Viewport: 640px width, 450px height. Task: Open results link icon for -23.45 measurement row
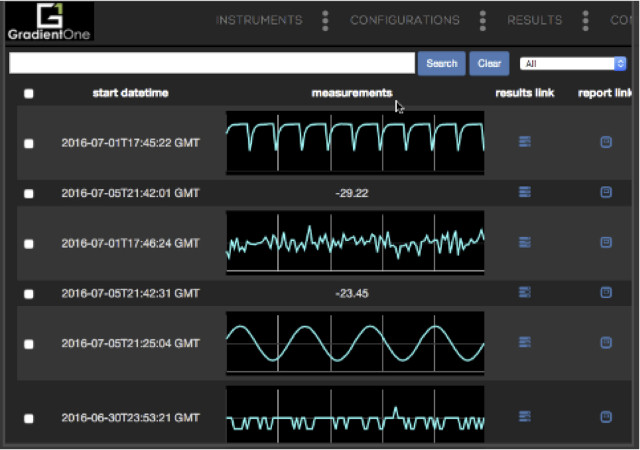[x=525, y=292]
